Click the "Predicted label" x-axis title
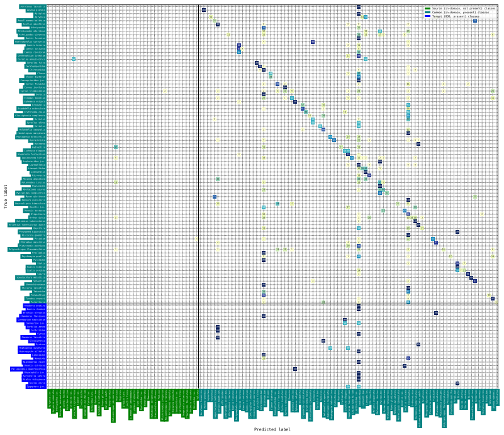Screen dimensions: 504x435 [x=272, y=429]
